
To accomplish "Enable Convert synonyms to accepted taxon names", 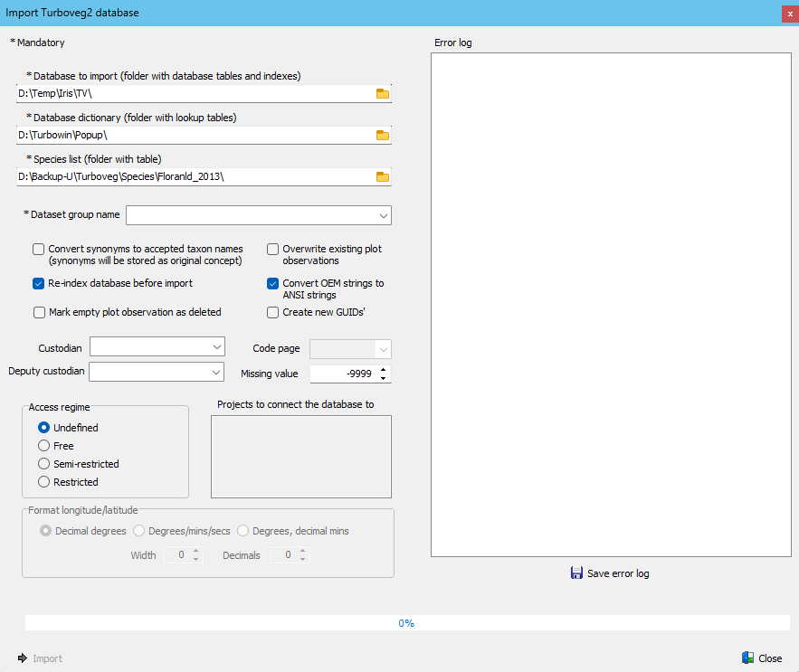I will click(39, 250).
